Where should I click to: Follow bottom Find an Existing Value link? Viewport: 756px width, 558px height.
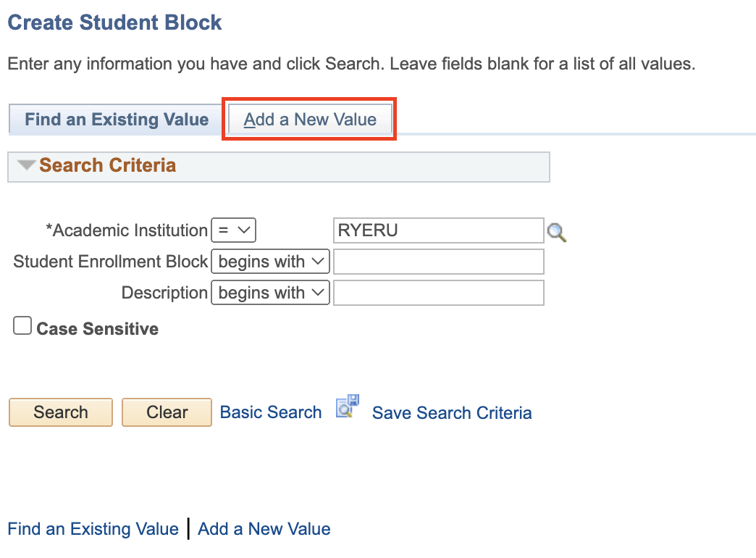tap(93, 529)
